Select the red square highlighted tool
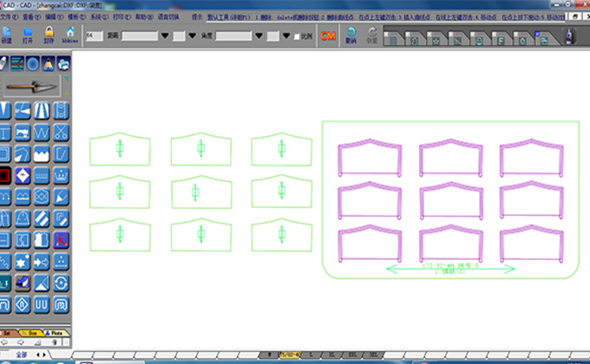 [x=4, y=176]
